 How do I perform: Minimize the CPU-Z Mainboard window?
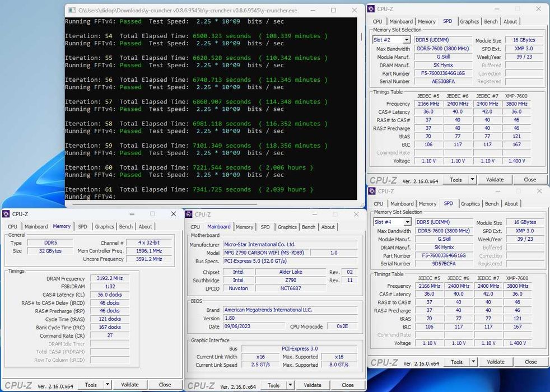coord(314,214)
